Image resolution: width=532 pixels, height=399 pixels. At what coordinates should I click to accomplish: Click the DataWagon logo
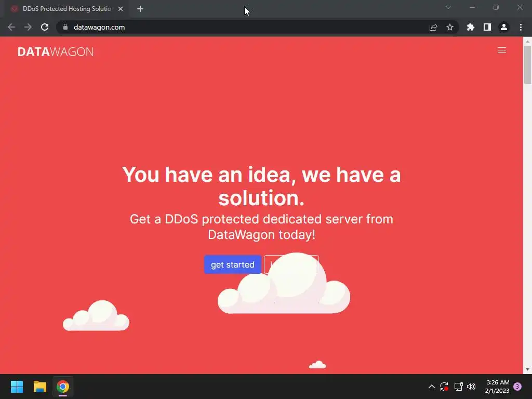pyautogui.click(x=56, y=51)
